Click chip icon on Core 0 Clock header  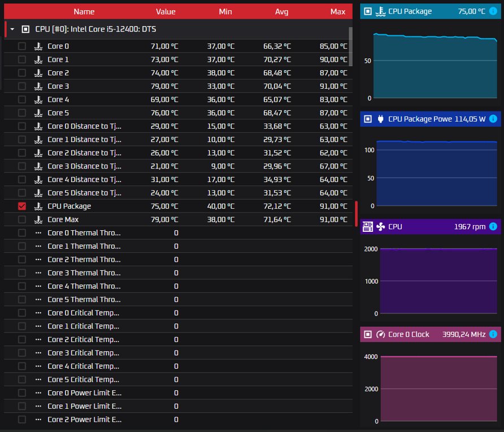[368, 335]
